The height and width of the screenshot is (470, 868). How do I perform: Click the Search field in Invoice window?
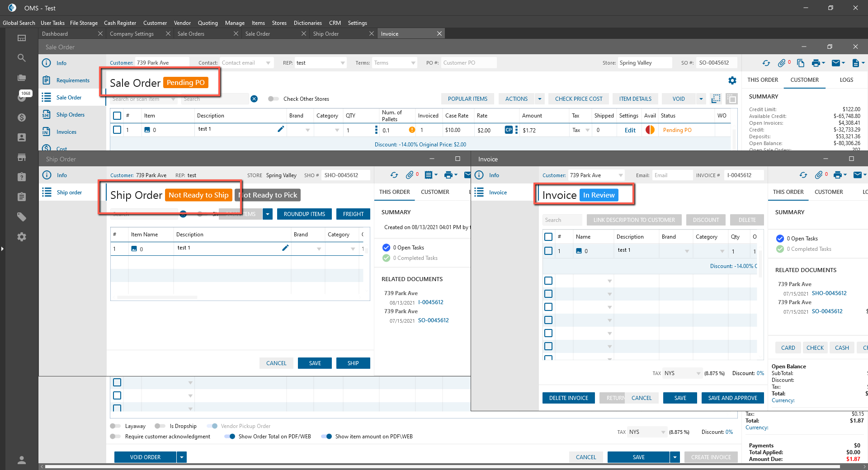[562, 220]
